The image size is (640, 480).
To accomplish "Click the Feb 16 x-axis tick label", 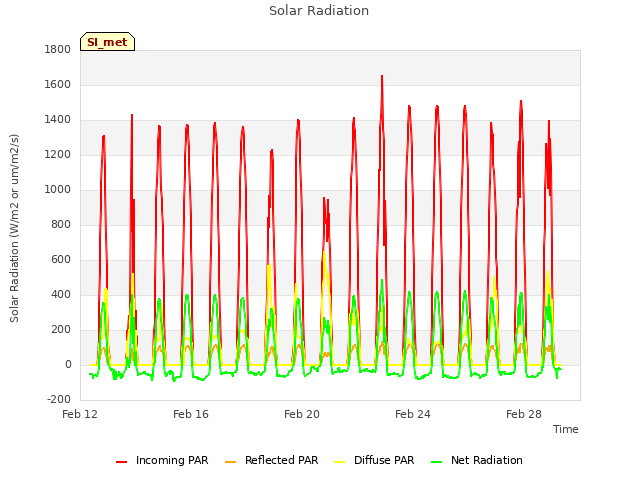I will click(x=191, y=414).
